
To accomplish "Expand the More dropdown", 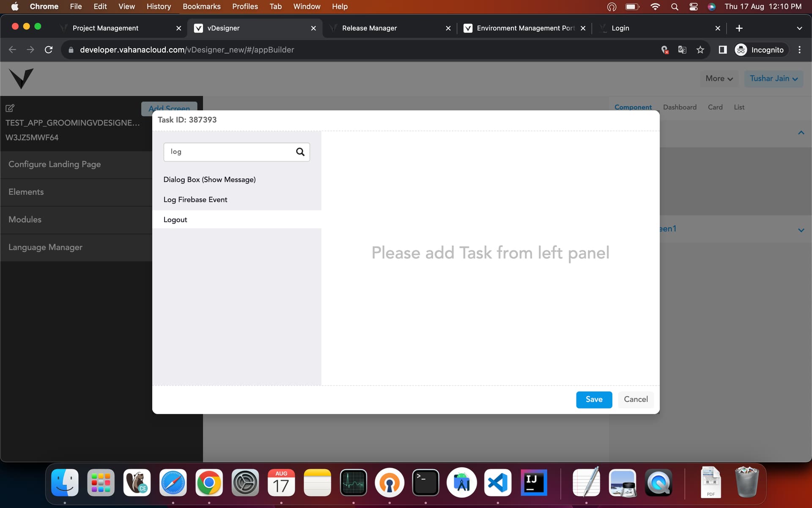I will point(719,79).
